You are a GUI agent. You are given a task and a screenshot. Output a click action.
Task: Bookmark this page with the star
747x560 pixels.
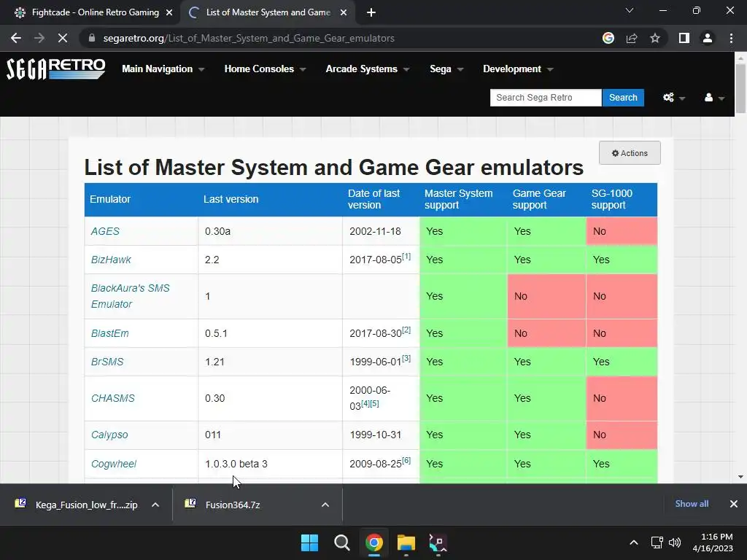[x=655, y=38]
